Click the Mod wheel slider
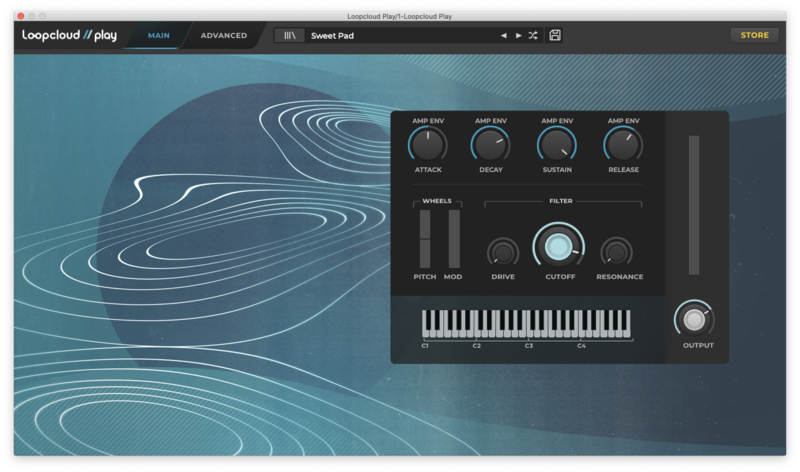 (x=454, y=239)
